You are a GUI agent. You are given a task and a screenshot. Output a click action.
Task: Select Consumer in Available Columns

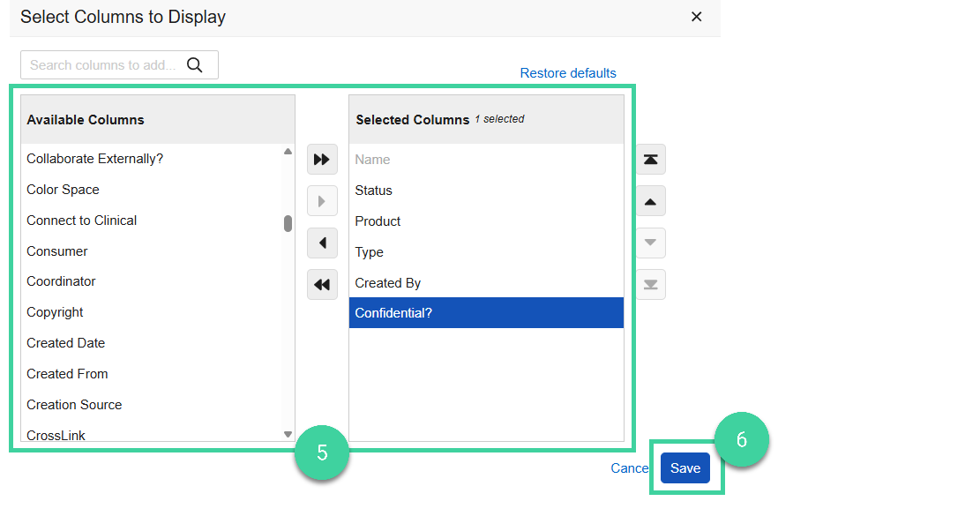[152, 251]
